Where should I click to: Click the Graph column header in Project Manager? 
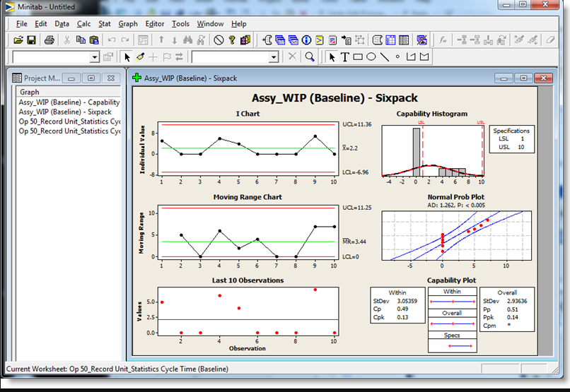[30, 92]
